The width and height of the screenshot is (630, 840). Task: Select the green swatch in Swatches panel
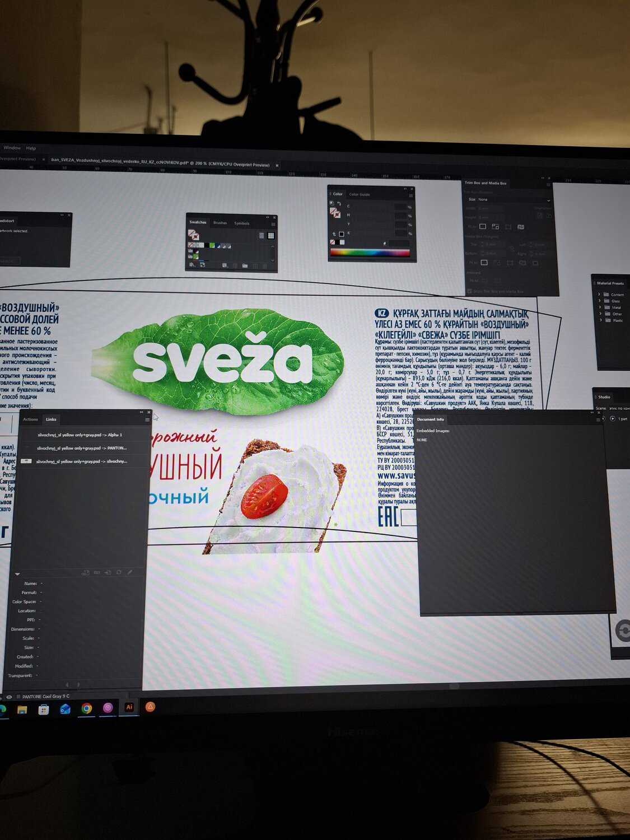[212, 245]
